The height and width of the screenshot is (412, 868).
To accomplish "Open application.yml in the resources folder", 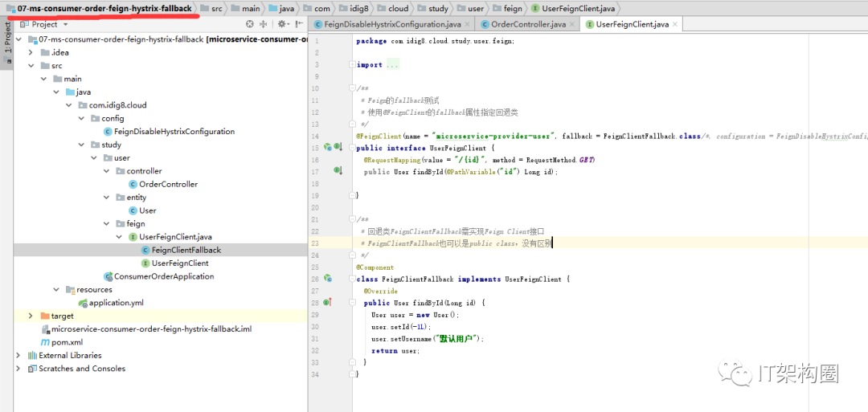I will (117, 303).
